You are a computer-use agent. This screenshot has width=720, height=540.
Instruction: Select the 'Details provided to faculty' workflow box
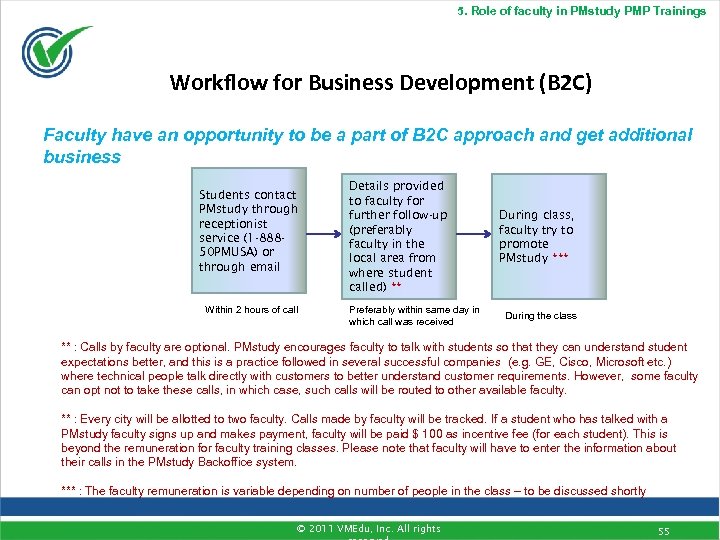pos(399,236)
